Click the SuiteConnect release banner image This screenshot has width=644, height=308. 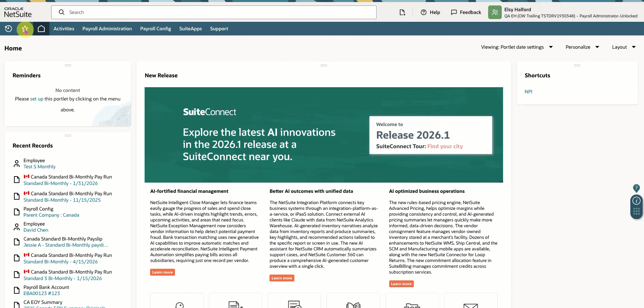point(324,135)
